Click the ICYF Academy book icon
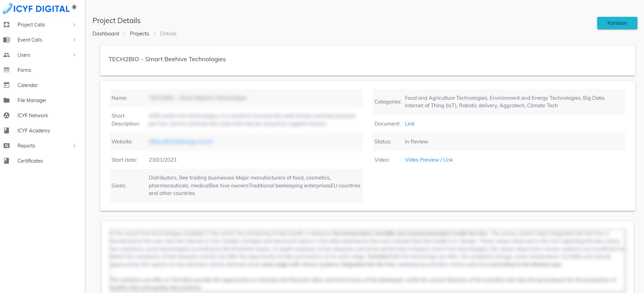Screen dimensions: 644x293 coord(7,131)
